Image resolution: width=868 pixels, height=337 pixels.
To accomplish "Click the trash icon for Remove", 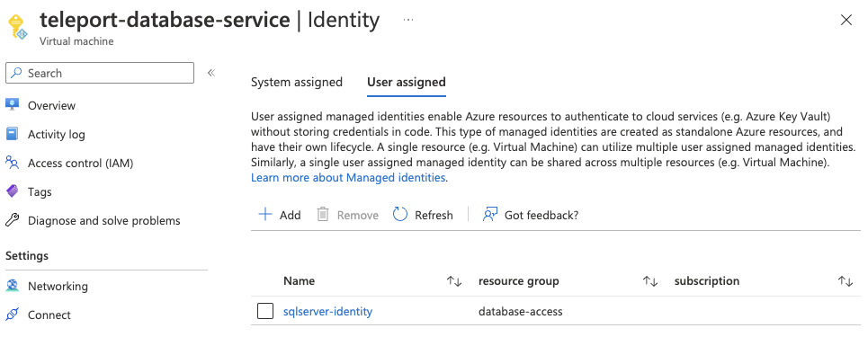I will (x=323, y=215).
